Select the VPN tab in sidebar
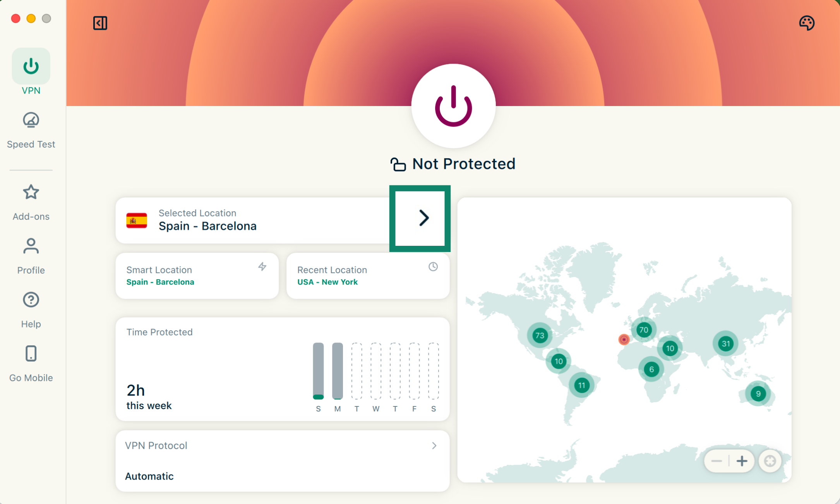 (31, 72)
